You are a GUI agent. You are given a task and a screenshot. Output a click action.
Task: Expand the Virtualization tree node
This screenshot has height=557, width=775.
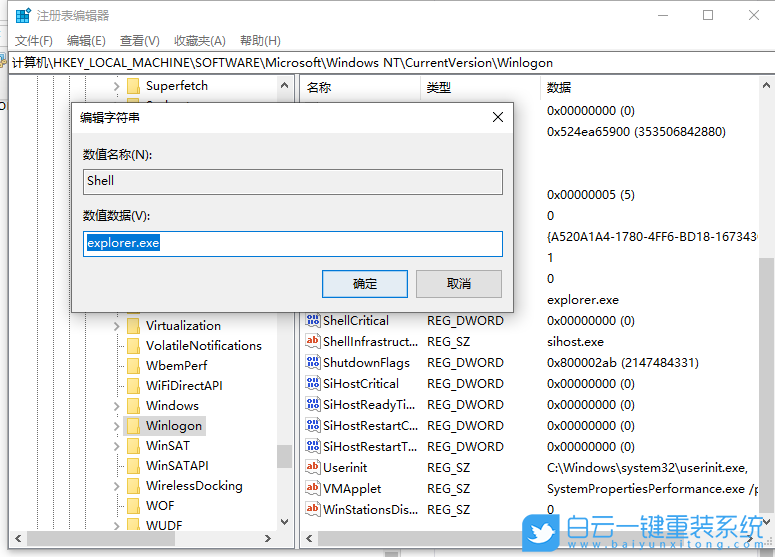117,326
